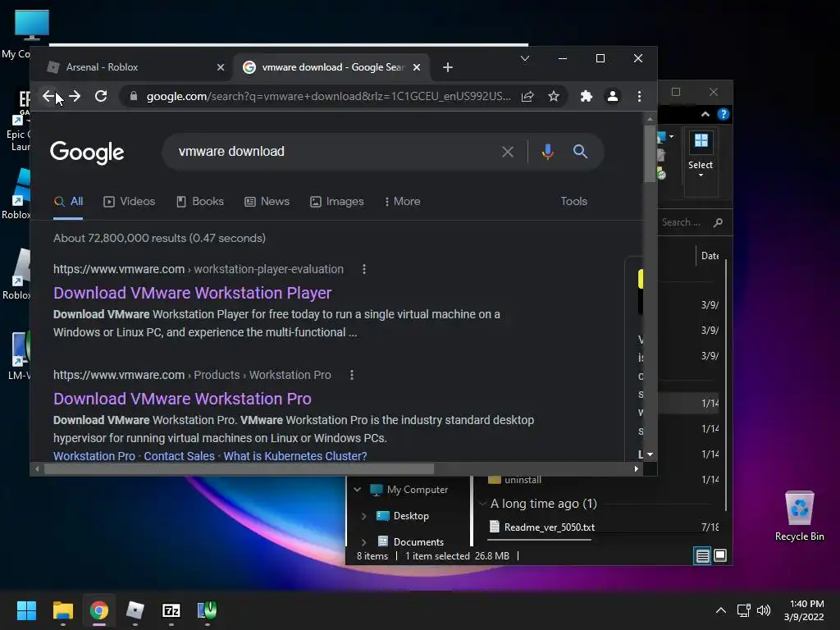Image resolution: width=840 pixels, height=630 pixels.
Task: Open 7-Zip from taskbar
Action: (171, 610)
